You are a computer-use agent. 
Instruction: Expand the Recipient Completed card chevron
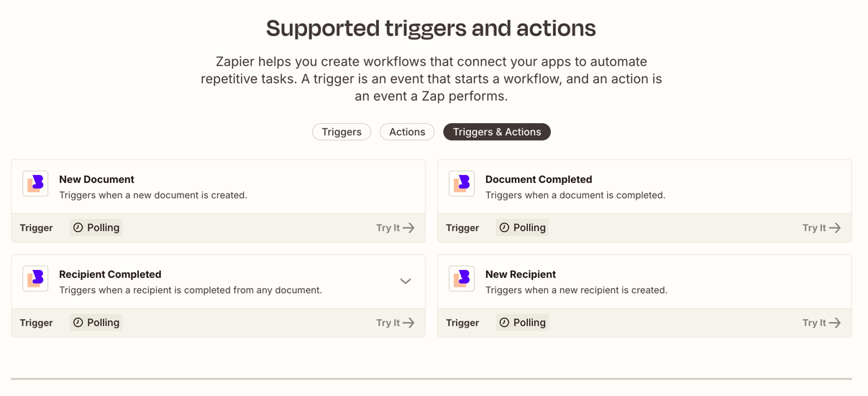(x=406, y=282)
